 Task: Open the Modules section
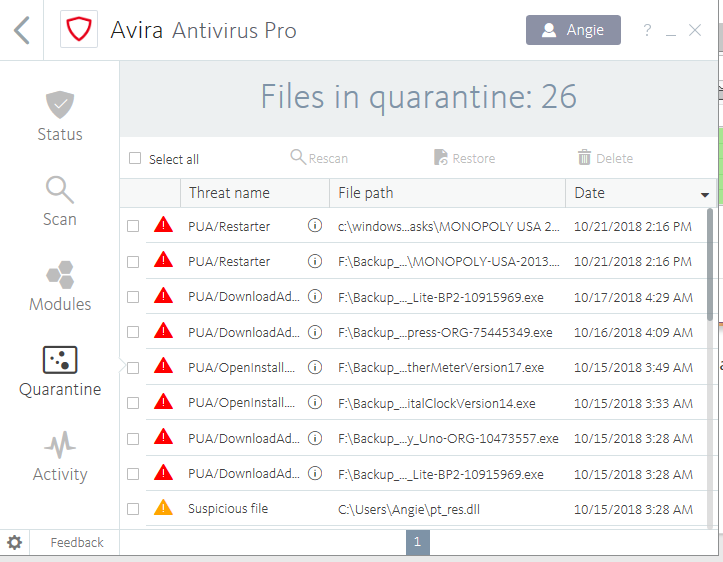tap(60, 286)
